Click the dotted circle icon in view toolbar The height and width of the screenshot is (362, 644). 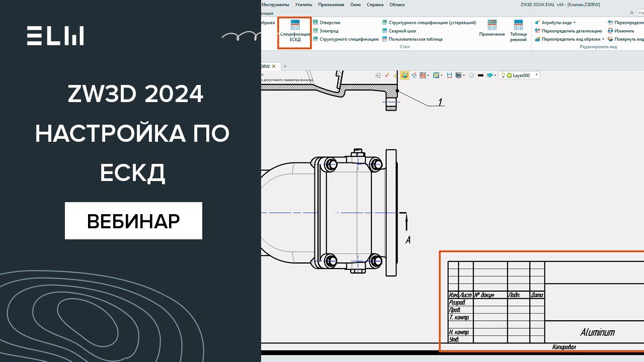click(472, 75)
